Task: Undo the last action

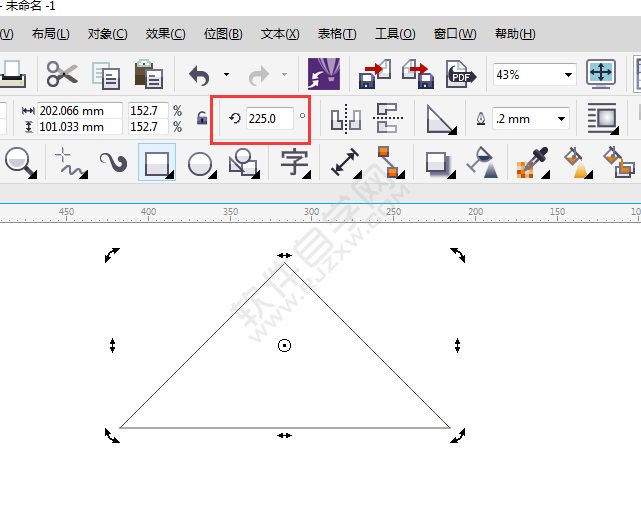Action: (x=199, y=75)
